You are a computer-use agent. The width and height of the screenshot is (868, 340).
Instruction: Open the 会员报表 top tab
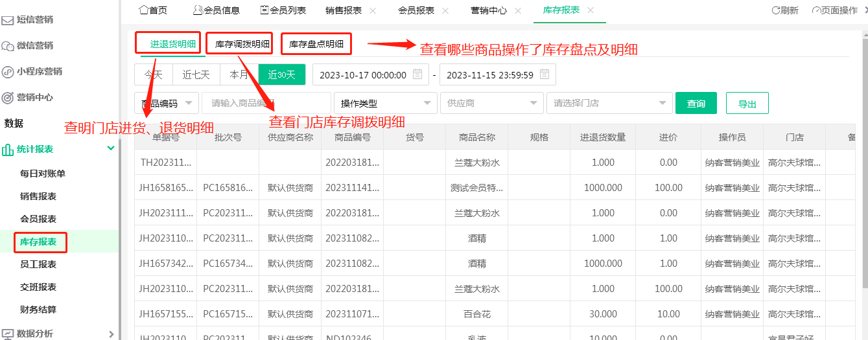click(x=416, y=10)
